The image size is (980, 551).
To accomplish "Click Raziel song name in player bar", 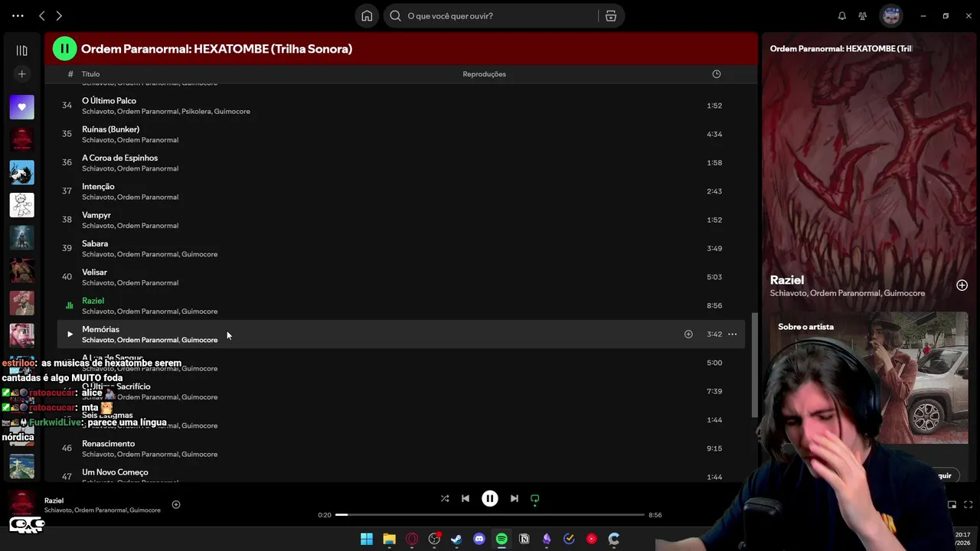I will coord(54,500).
